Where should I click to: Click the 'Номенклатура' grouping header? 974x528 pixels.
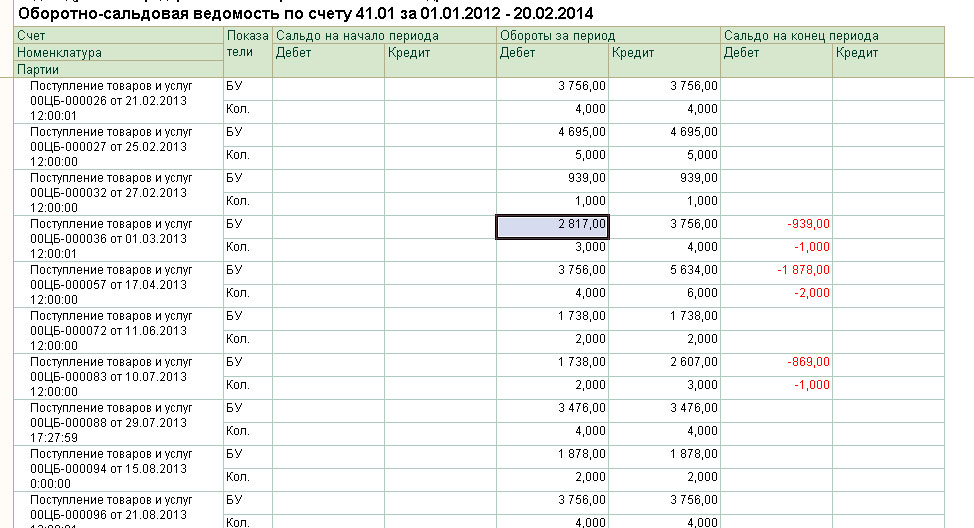pos(59,52)
